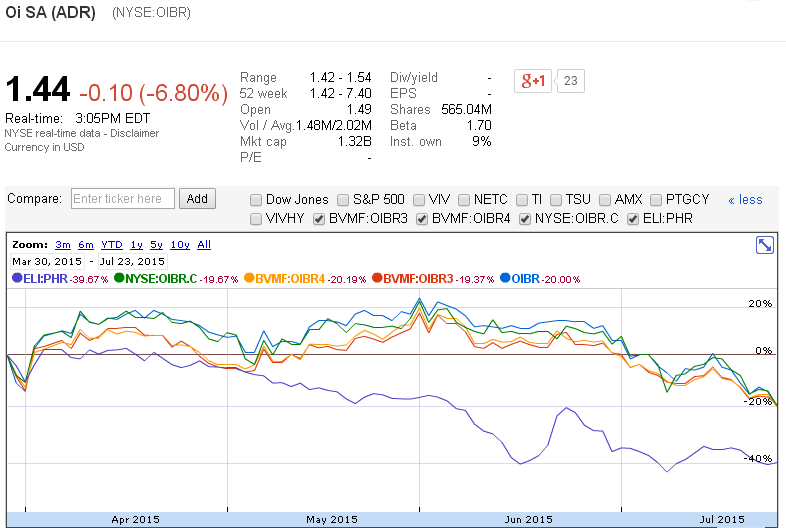The image size is (786, 528).
Task: Enable the S&P 500 comparison checkbox
Action: pos(343,200)
